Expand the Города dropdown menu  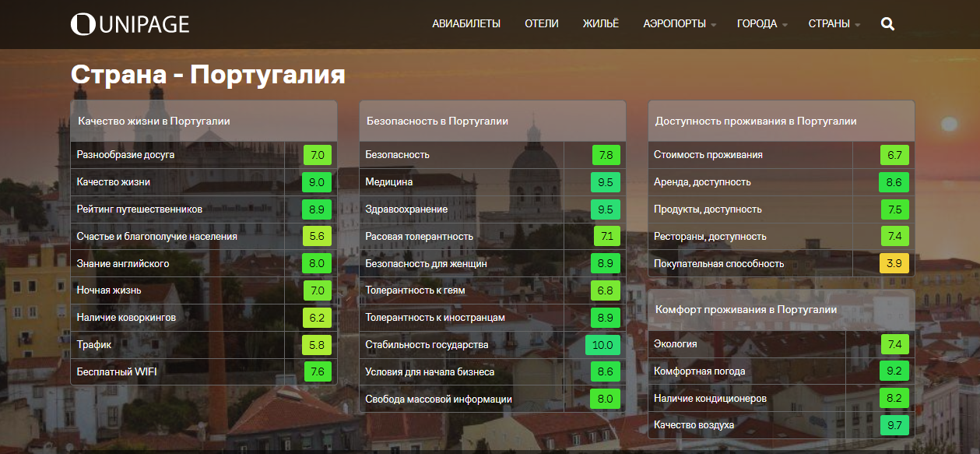pyautogui.click(x=762, y=24)
